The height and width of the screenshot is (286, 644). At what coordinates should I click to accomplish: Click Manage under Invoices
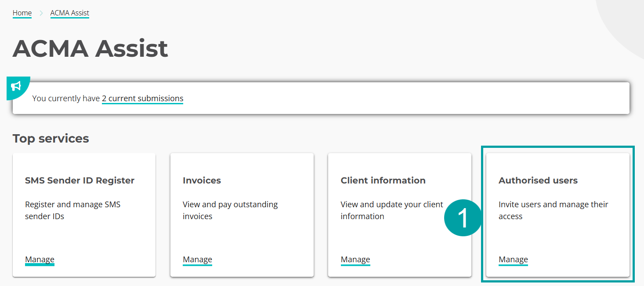197,259
